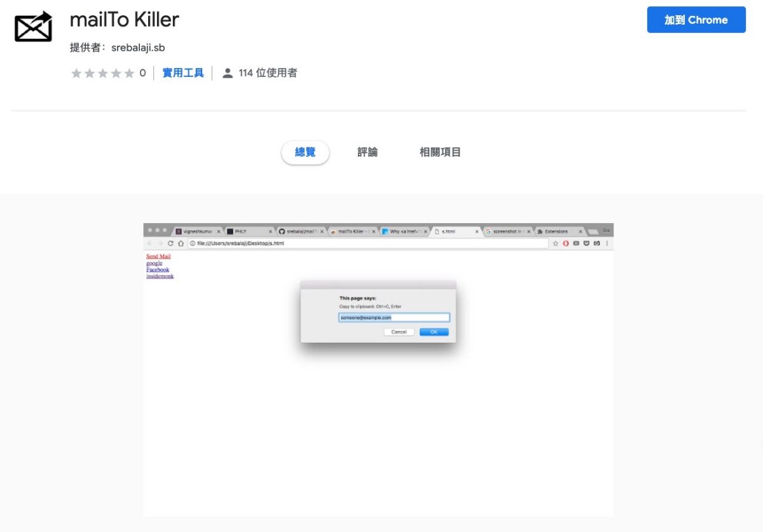Select the 總覽 tab

click(x=305, y=153)
